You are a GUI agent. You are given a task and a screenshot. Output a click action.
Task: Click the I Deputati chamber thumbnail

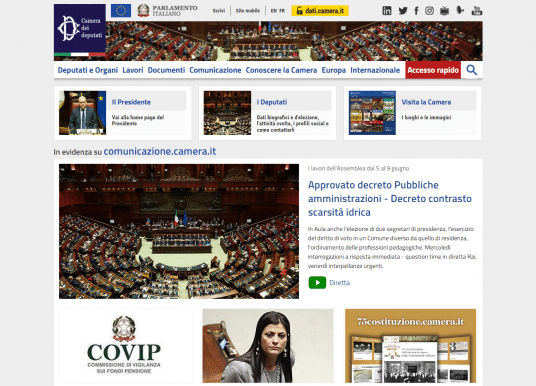[227, 113]
